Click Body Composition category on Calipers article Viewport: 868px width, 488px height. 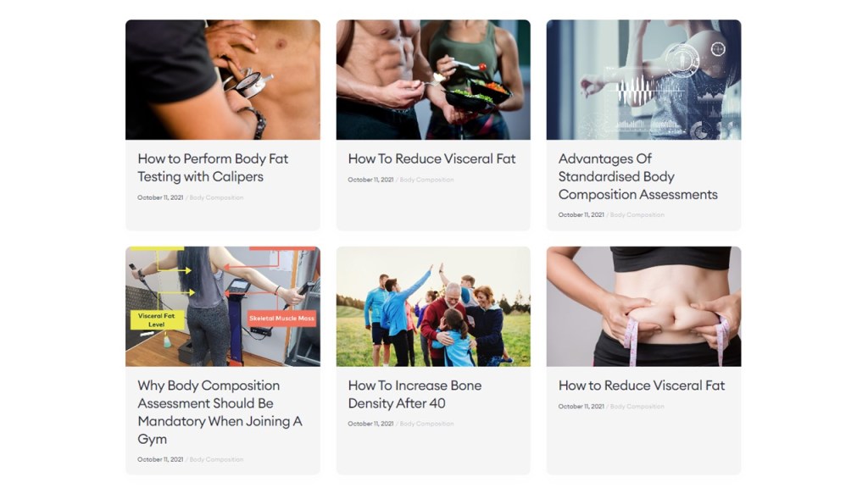[216, 197]
